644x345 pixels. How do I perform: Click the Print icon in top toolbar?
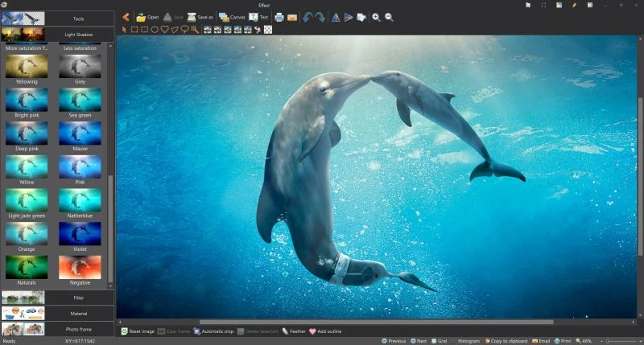pyautogui.click(x=279, y=17)
